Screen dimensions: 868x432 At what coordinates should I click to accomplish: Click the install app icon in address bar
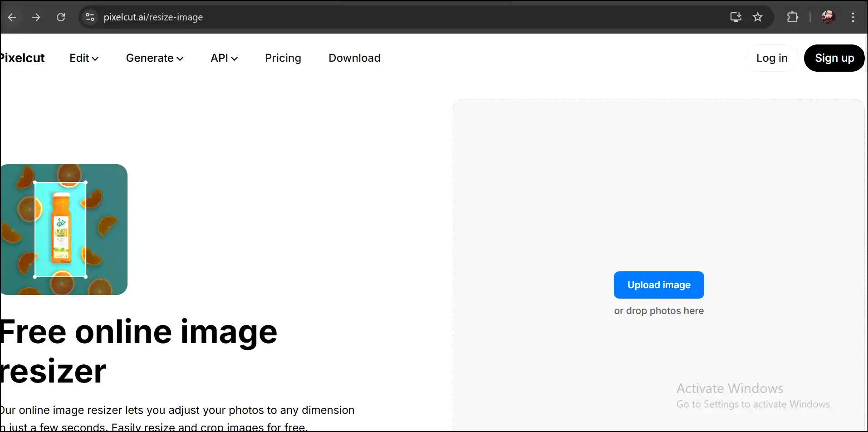(736, 17)
